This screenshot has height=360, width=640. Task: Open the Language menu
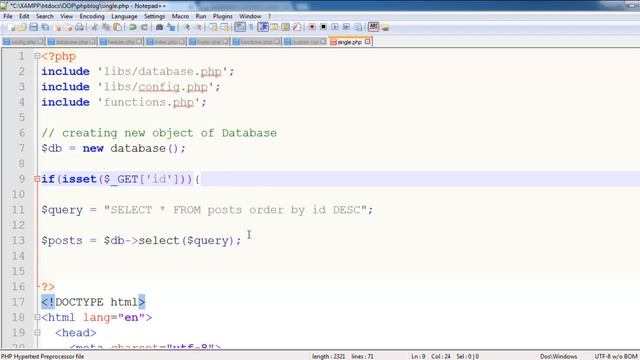[124, 16]
